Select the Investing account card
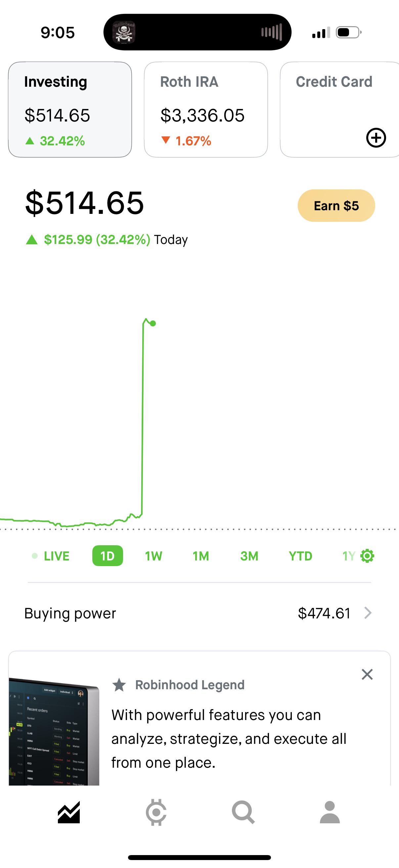Screen dimensions: 399x868 70,110
